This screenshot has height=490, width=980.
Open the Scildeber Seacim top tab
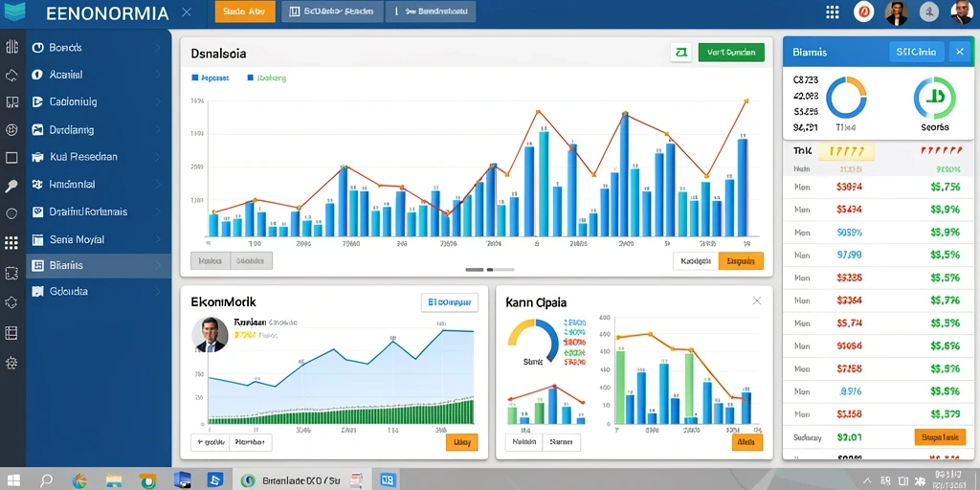point(331,11)
